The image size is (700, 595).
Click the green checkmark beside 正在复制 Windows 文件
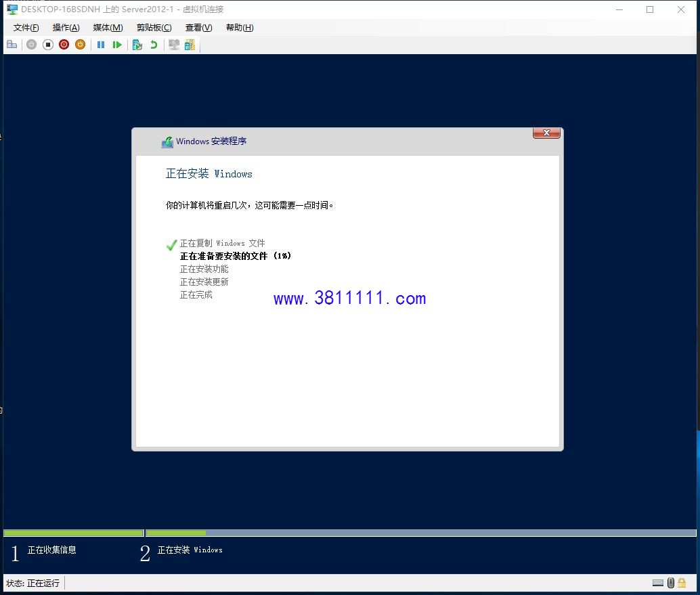[x=171, y=244]
